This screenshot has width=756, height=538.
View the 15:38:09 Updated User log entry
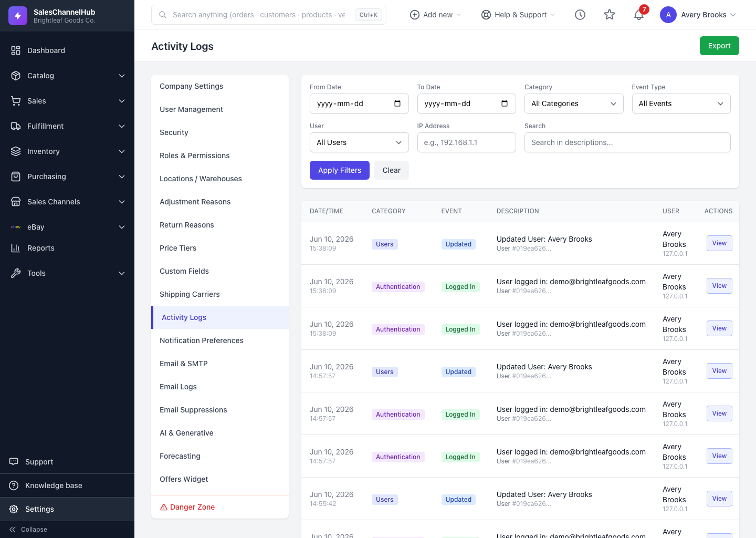coord(719,243)
